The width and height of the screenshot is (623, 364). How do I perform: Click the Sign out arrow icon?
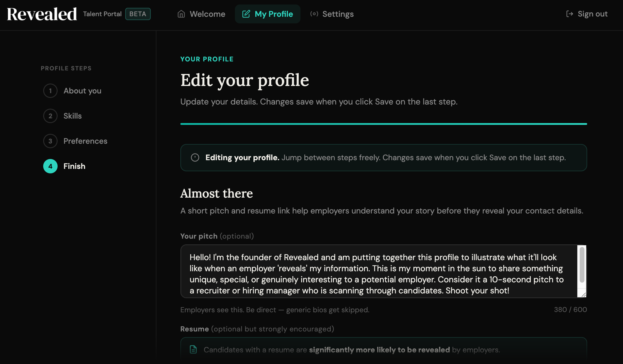(570, 14)
